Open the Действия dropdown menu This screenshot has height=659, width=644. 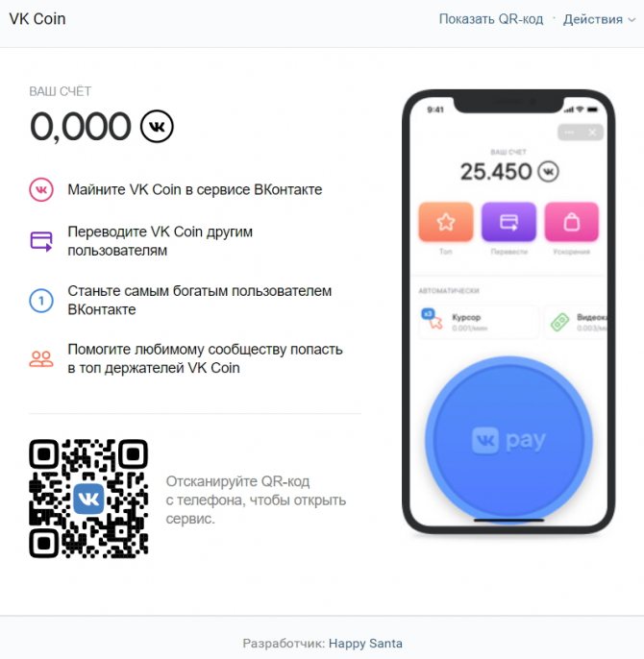click(x=599, y=19)
